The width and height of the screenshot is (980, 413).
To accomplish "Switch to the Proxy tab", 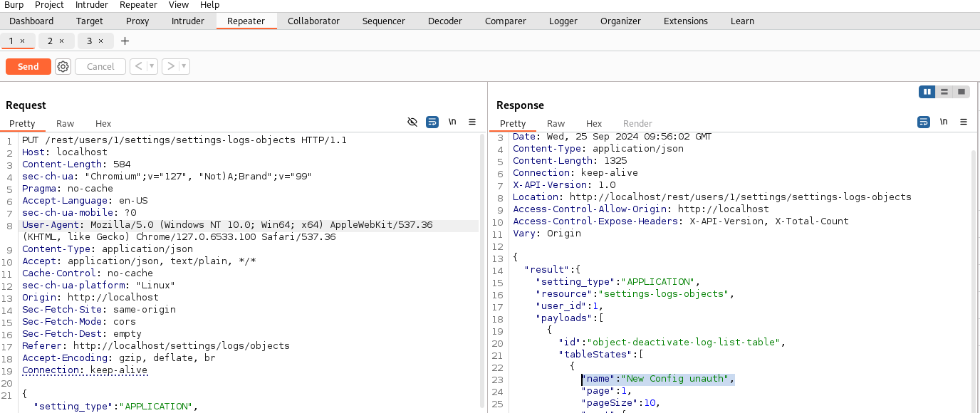I will tap(137, 21).
